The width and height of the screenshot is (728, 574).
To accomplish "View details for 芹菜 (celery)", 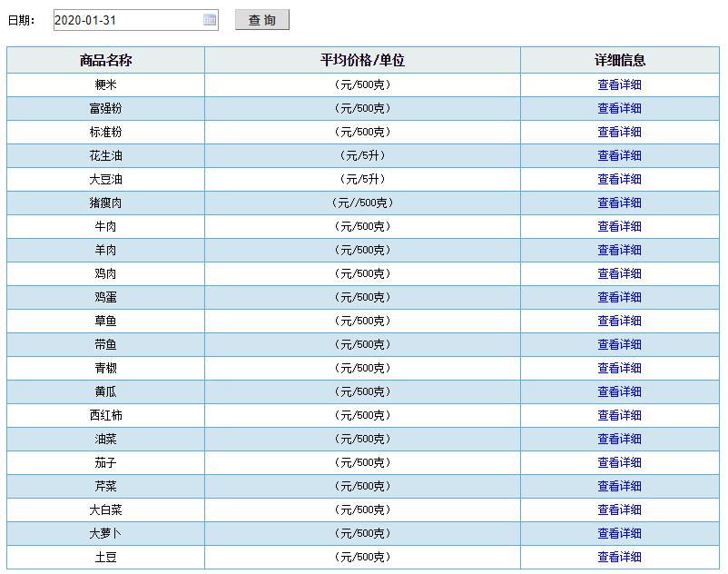I will pyautogui.click(x=620, y=485).
